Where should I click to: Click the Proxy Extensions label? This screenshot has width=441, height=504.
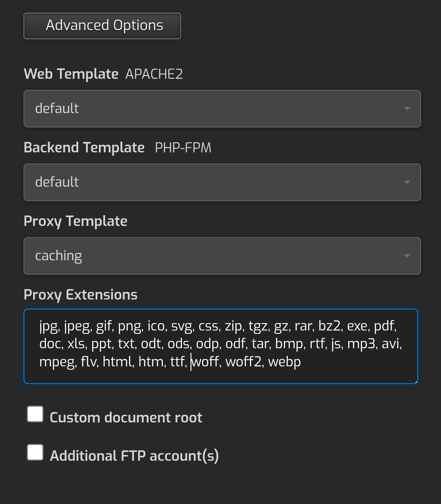click(81, 294)
